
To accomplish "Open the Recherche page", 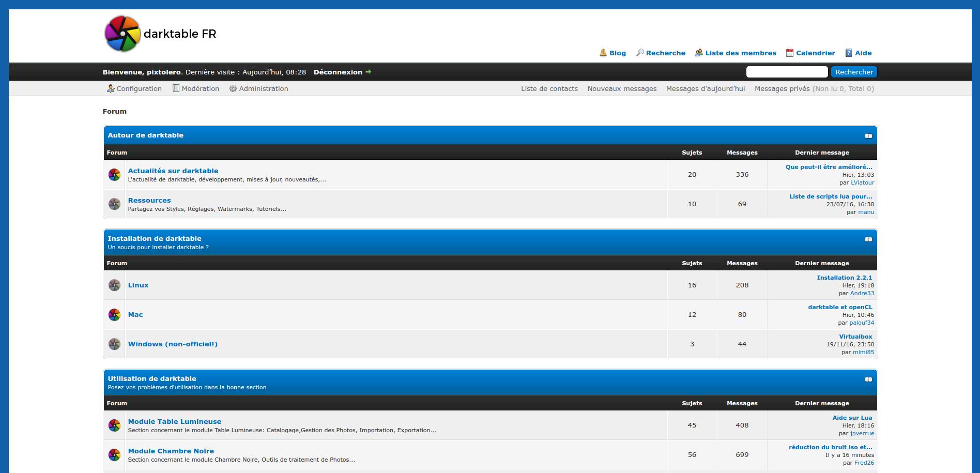I will pos(666,53).
